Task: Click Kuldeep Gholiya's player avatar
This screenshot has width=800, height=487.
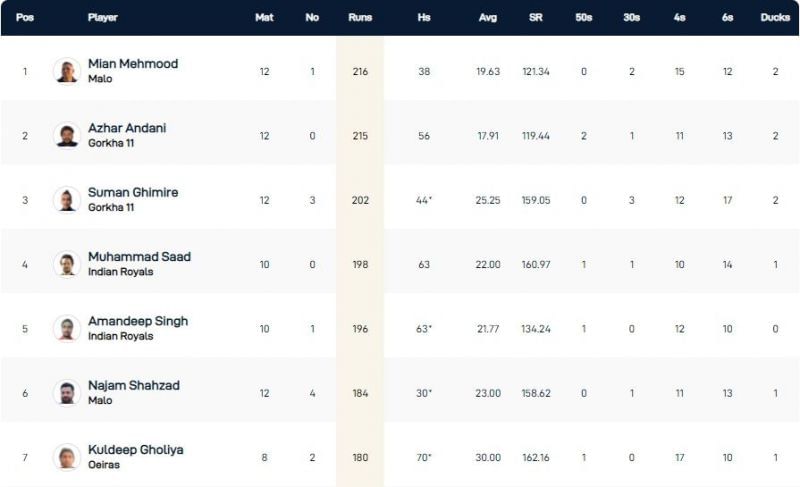Action: [x=67, y=457]
